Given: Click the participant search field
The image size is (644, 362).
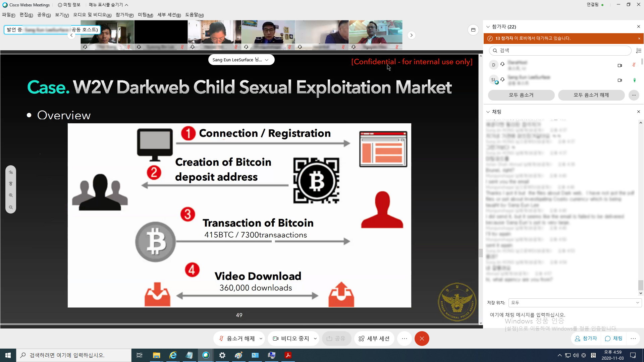Looking at the screenshot, I should (x=560, y=51).
